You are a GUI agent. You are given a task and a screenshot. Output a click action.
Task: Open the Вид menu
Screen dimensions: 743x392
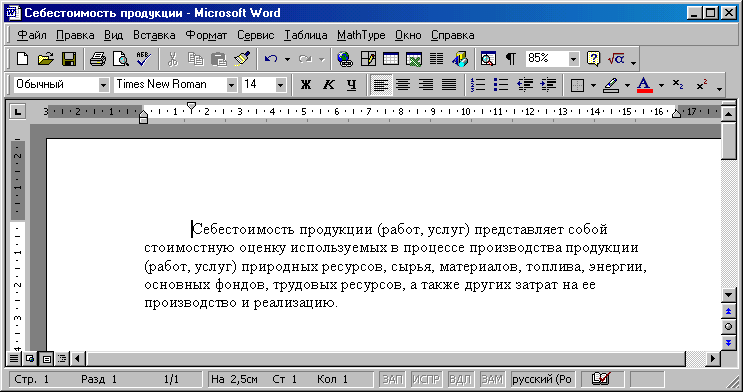pos(113,35)
